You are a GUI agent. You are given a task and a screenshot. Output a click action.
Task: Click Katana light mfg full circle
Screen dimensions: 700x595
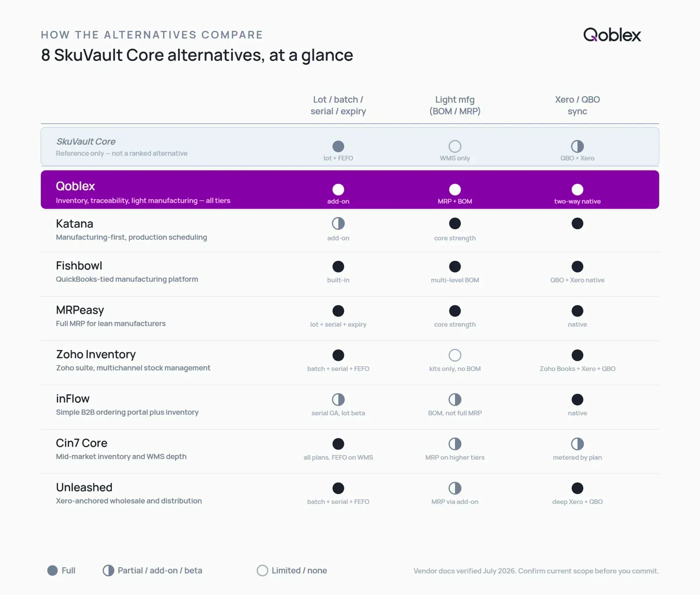[455, 224]
